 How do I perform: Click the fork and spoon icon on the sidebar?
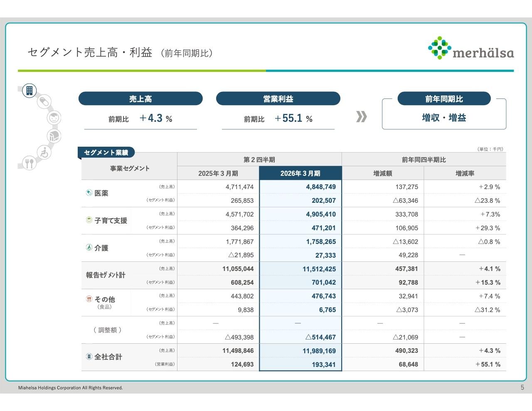click(29, 164)
